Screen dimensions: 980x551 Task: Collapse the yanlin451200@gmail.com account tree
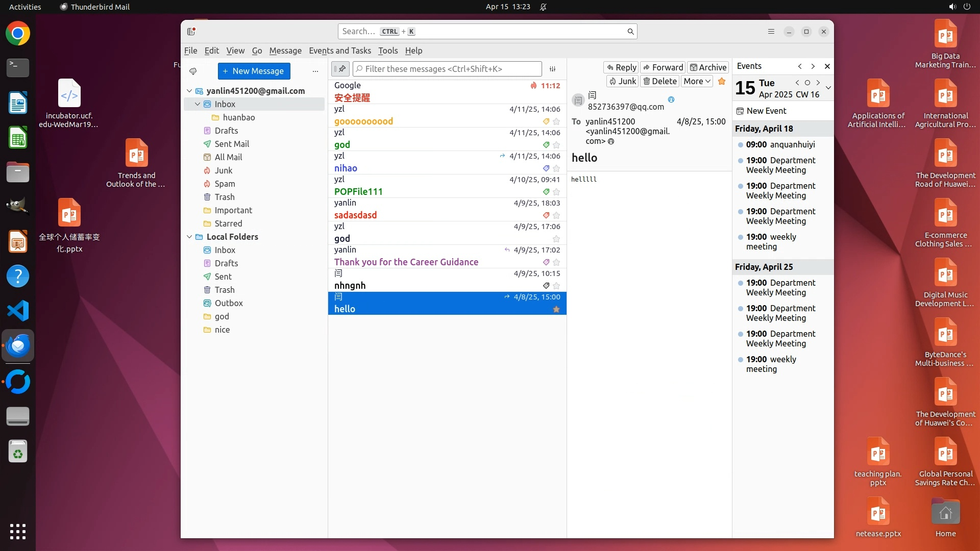point(189,91)
